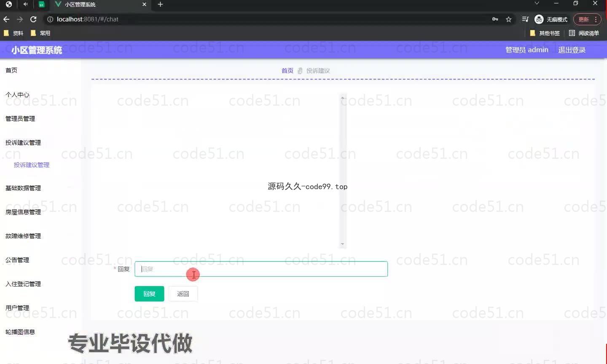Click the 更新 update button

587,19
